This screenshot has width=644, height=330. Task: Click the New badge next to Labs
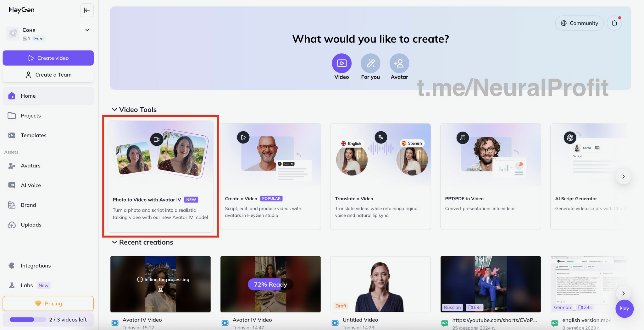43,285
